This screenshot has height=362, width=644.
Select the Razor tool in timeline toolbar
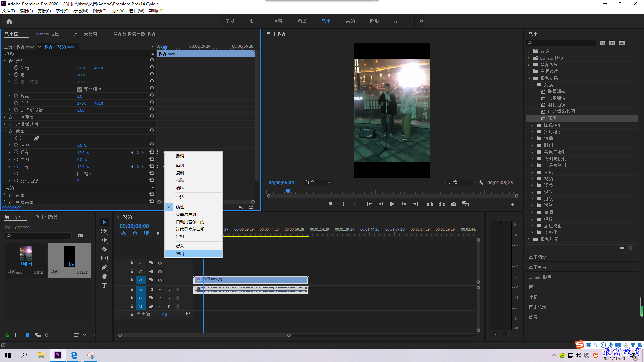click(104, 249)
